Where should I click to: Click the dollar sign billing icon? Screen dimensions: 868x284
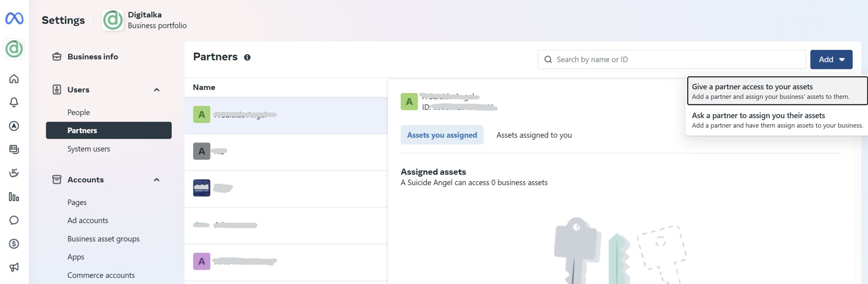(x=14, y=244)
